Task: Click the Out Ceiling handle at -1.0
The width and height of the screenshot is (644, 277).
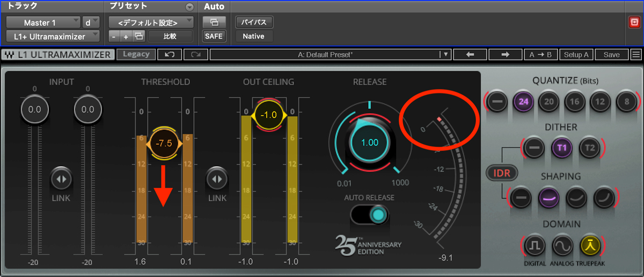Action: (268, 115)
